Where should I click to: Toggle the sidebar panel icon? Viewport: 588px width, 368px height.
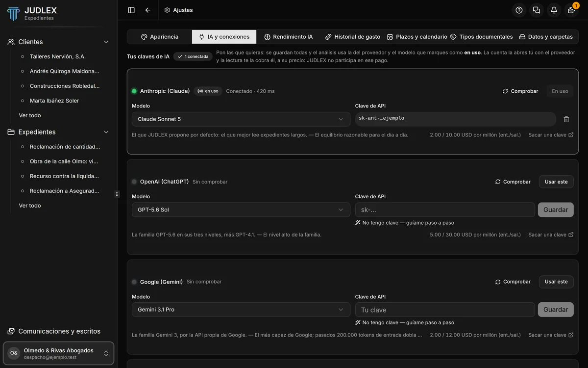[x=131, y=10]
